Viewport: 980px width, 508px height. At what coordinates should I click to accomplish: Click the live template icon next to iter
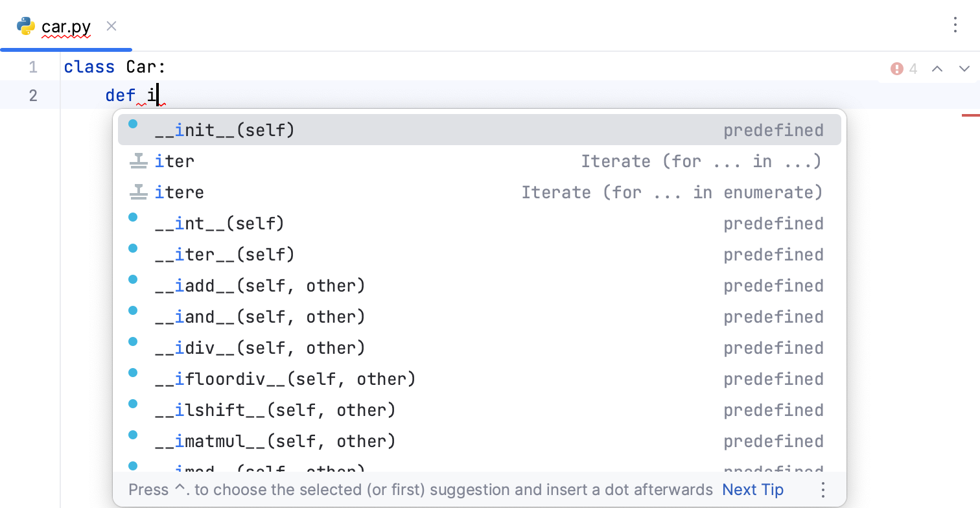[x=138, y=160]
